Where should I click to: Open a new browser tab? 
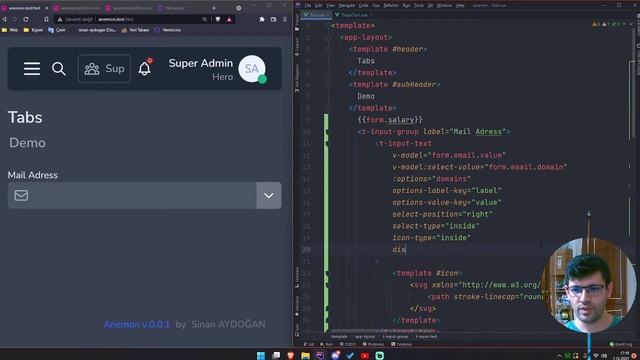[213, 8]
